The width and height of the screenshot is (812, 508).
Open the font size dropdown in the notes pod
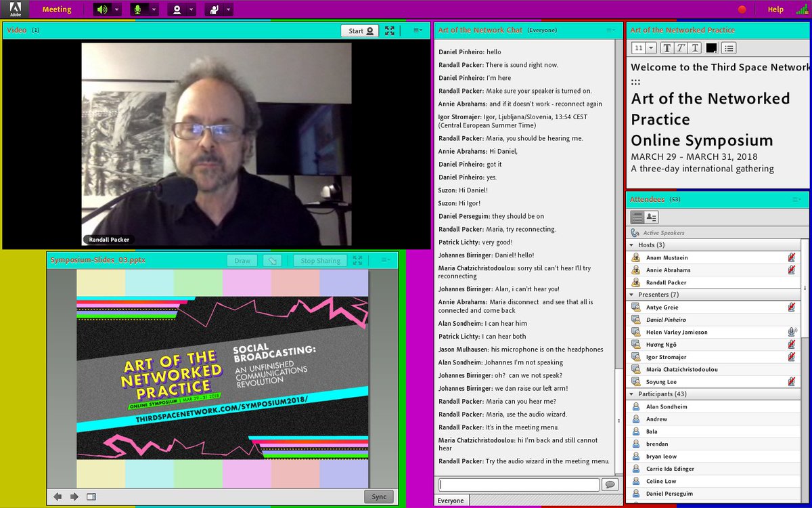652,47
